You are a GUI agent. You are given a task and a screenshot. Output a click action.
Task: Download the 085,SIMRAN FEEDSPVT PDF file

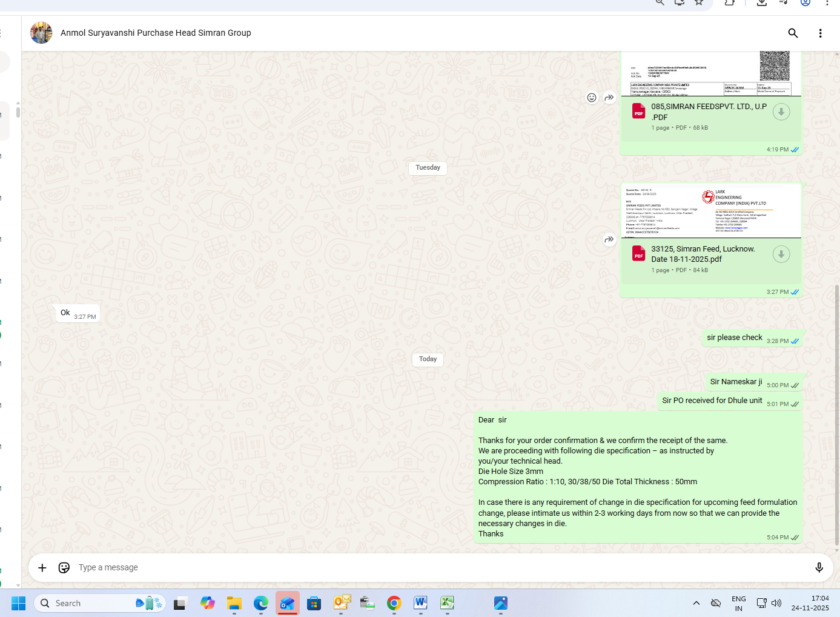781,112
